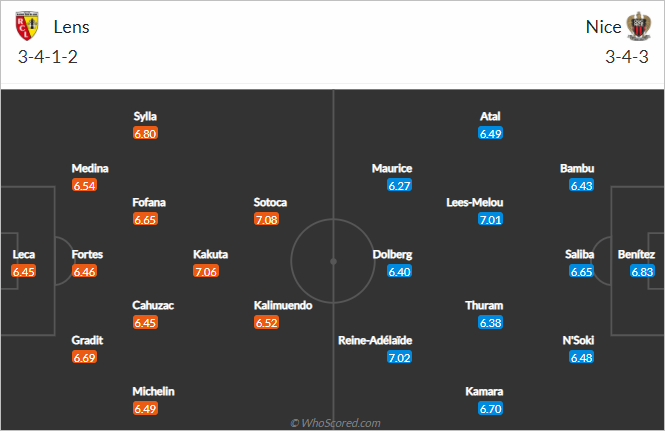This screenshot has height=431, width=665.
Task: Click Atal's 6.49 rating badge
Action: pos(490,134)
